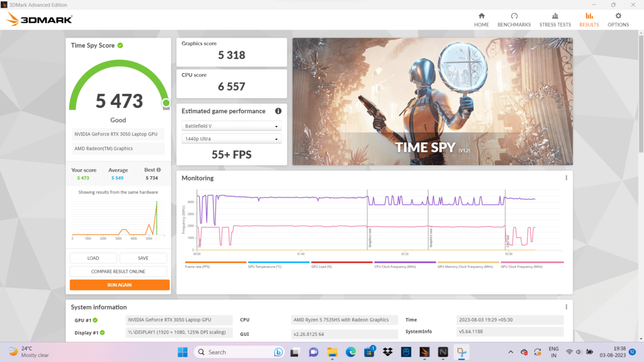Open the Monitoring panel three-dot menu
The height and width of the screenshot is (362, 644).
[566, 178]
